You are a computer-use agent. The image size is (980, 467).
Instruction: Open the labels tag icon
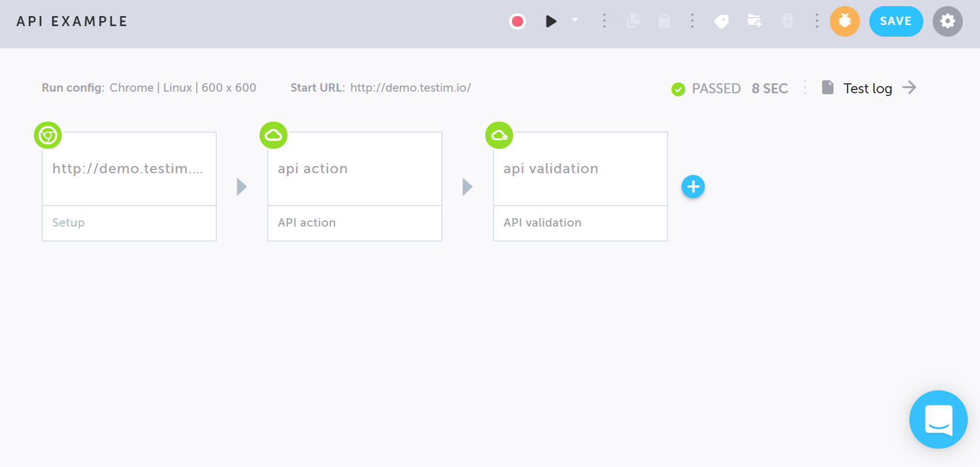click(x=722, y=22)
